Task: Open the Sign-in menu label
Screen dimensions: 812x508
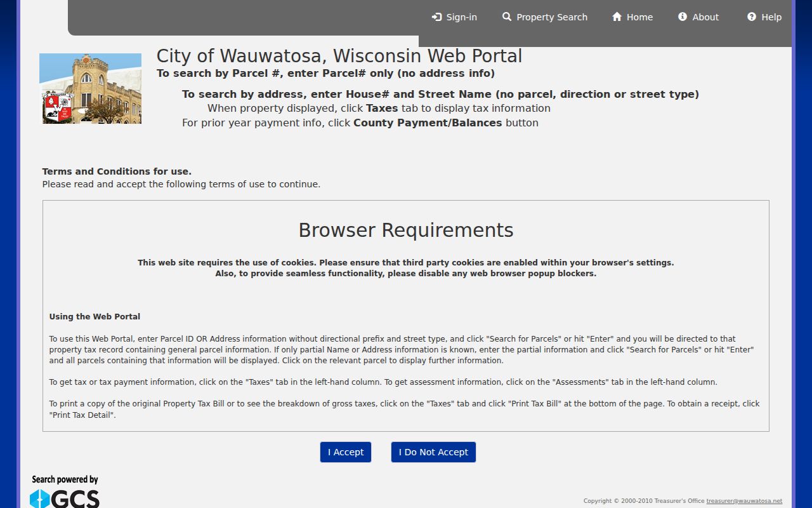Action: [x=461, y=17]
